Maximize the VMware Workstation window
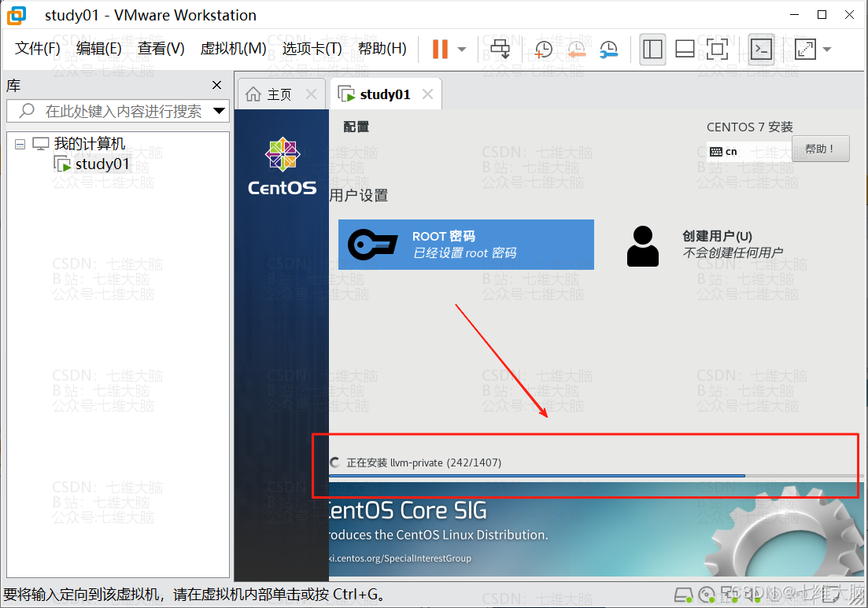The image size is (868, 608). (822, 15)
